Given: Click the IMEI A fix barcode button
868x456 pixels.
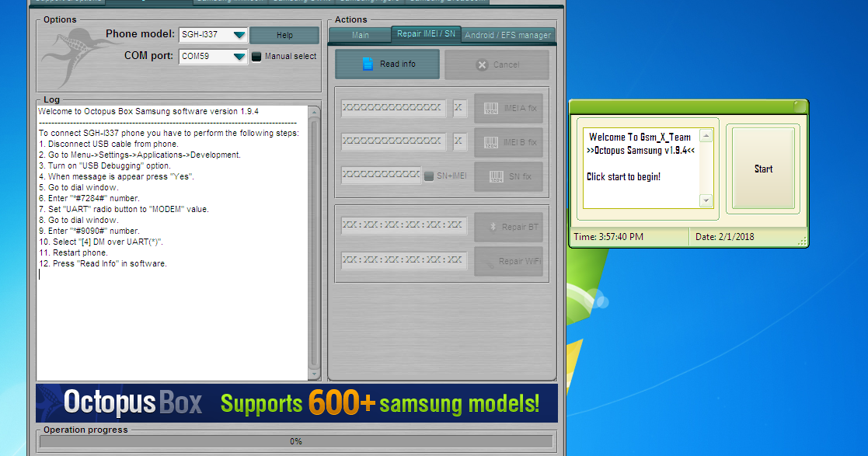Looking at the screenshot, I should (x=508, y=108).
